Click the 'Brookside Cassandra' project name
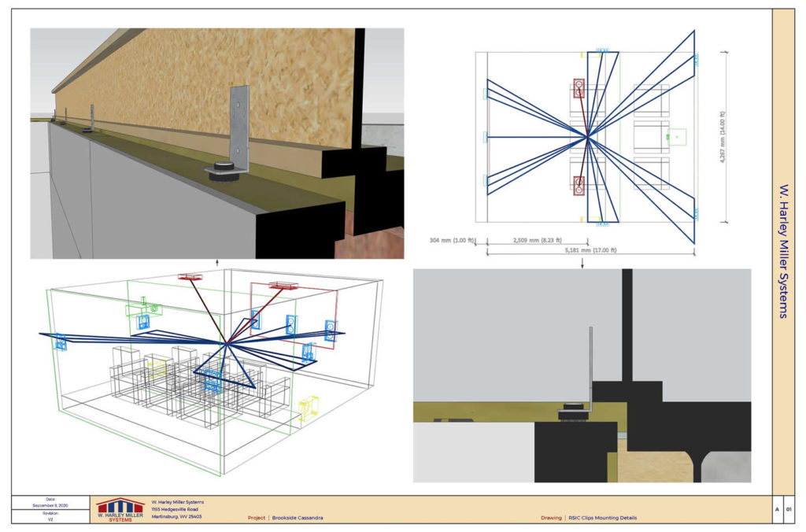The image size is (806, 532). [298, 518]
